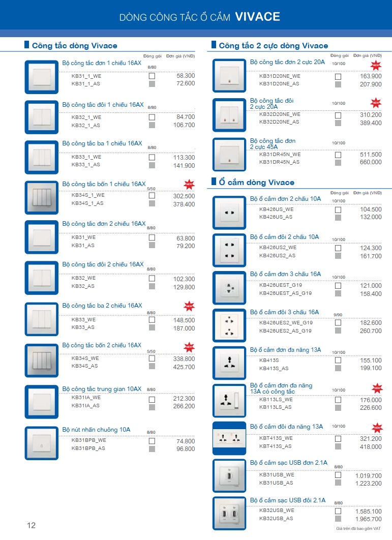Click NEW badge for four-gang 2-way switch
The width and height of the screenshot is (392, 540).
click(189, 347)
